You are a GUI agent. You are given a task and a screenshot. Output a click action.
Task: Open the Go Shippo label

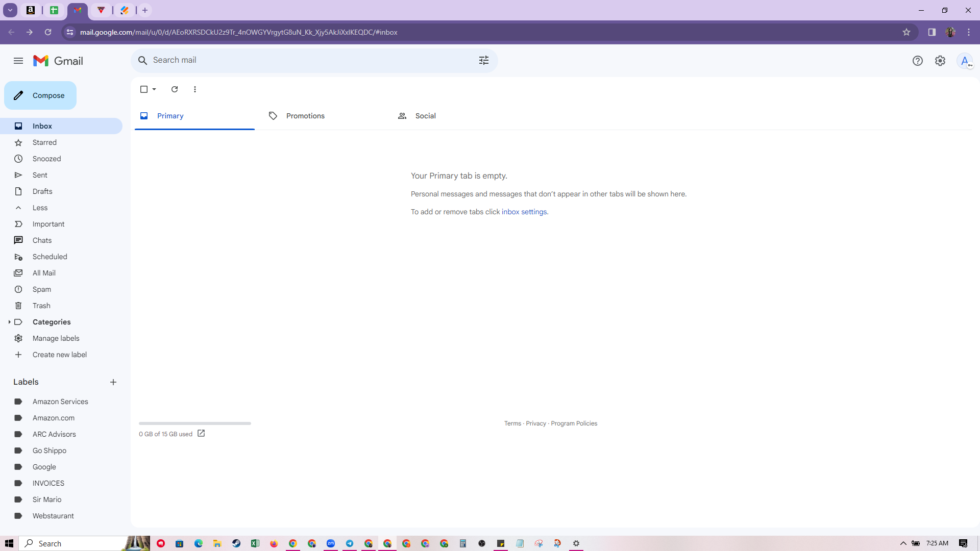(x=61, y=450)
